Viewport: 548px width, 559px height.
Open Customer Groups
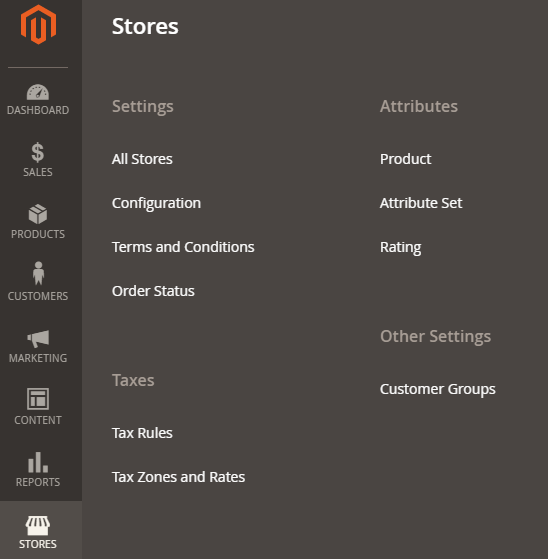(x=437, y=389)
